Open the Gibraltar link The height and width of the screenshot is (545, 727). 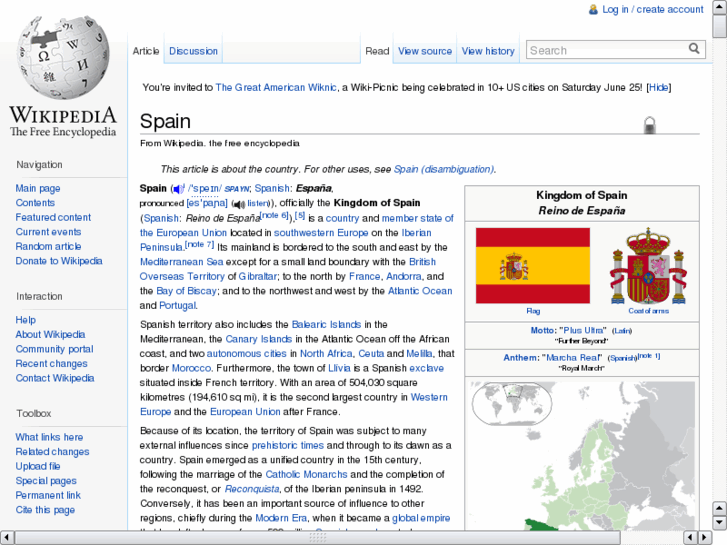pos(258,276)
